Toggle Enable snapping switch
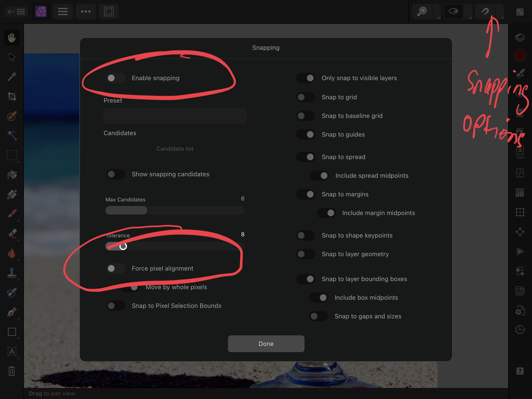The image size is (532, 399). pyautogui.click(x=116, y=78)
